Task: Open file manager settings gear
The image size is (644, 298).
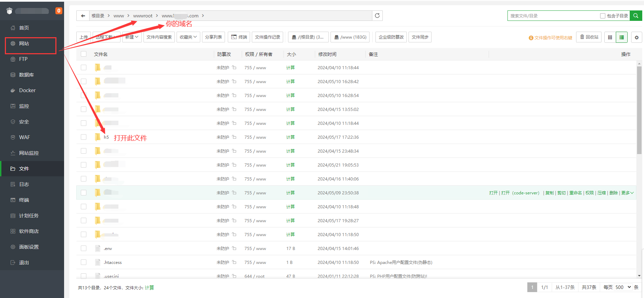Action: [637, 37]
